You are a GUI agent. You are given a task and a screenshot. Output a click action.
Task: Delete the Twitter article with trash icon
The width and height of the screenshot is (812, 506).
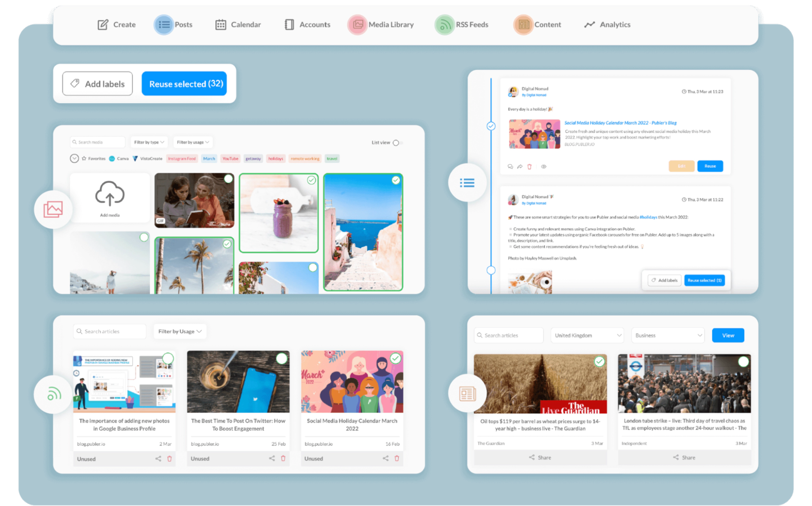[283, 458]
